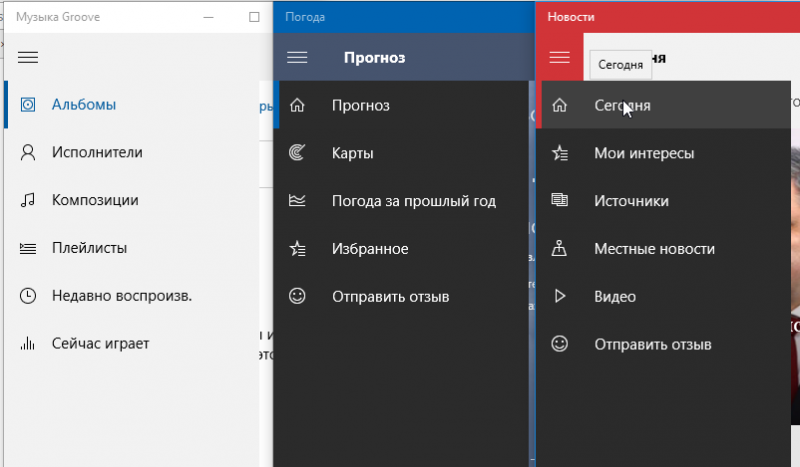This screenshot has width=800, height=467.
Task: Click the Сейчас играет equalizer icon
Action: [x=28, y=343]
